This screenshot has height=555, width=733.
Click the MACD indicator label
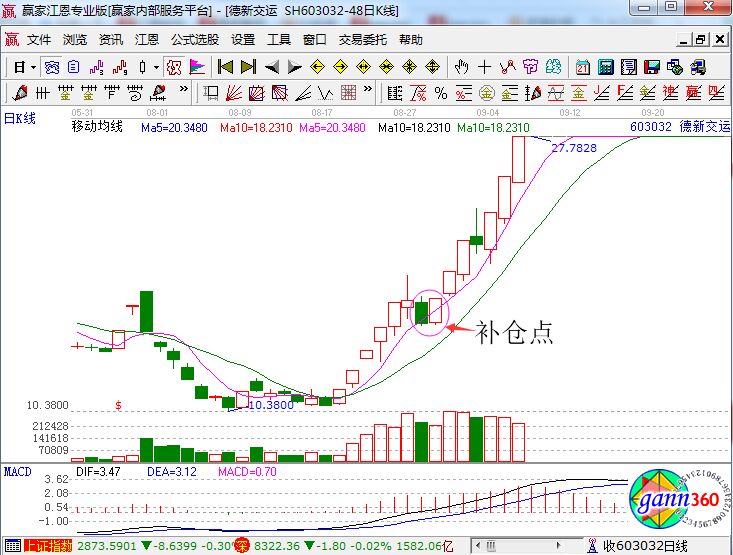tap(18, 469)
